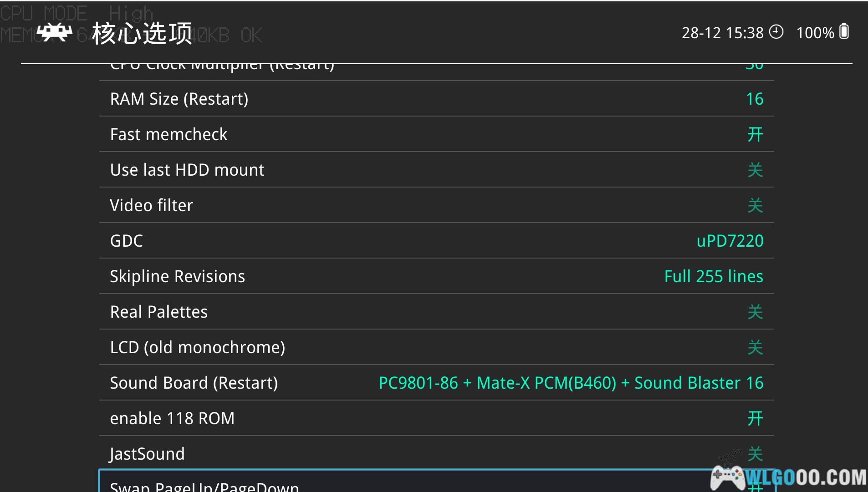Open the Sound Board (Restart) device list

tap(571, 383)
